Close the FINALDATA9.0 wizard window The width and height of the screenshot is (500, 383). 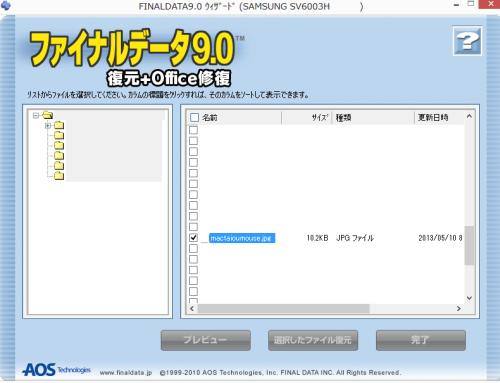click(x=490, y=4)
